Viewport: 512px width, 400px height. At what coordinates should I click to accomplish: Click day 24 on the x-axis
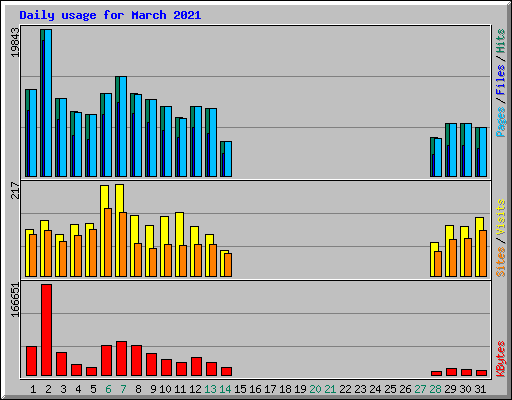pos(375,389)
